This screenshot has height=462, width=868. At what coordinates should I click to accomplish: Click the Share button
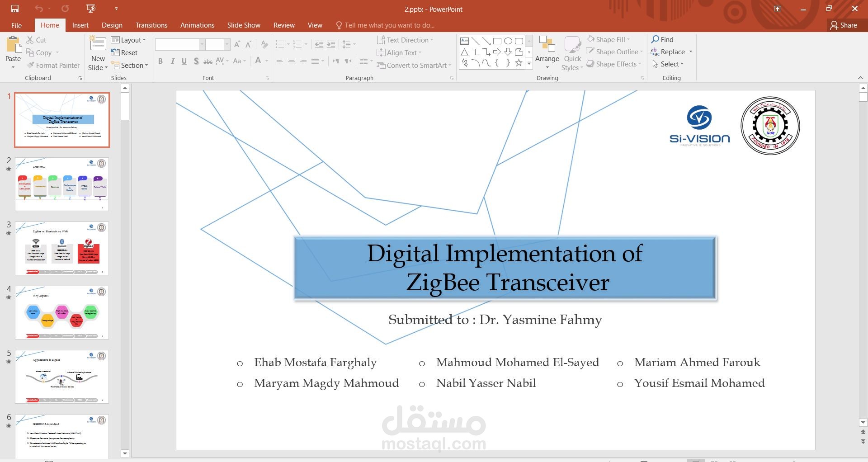[x=844, y=25]
